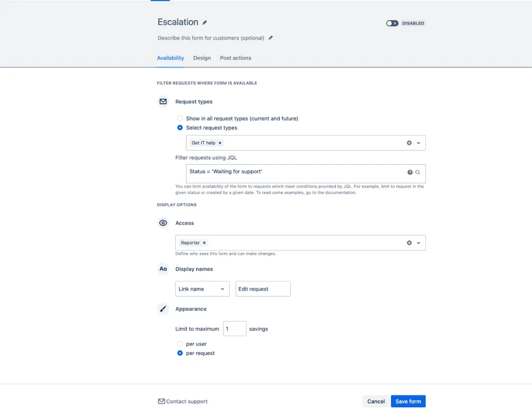Switch to the Design tab

click(x=202, y=58)
